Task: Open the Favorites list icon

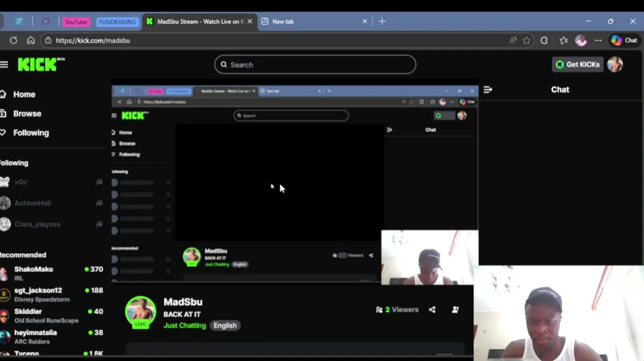Action: (564, 40)
